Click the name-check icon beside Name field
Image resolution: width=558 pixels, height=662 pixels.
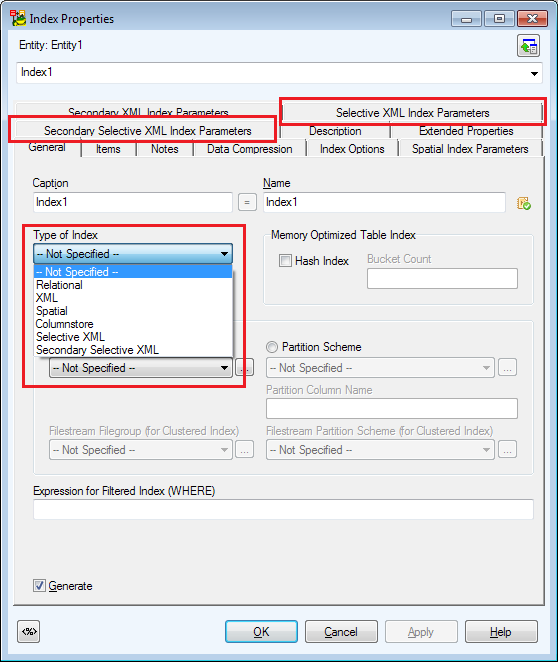(x=524, y=203)
